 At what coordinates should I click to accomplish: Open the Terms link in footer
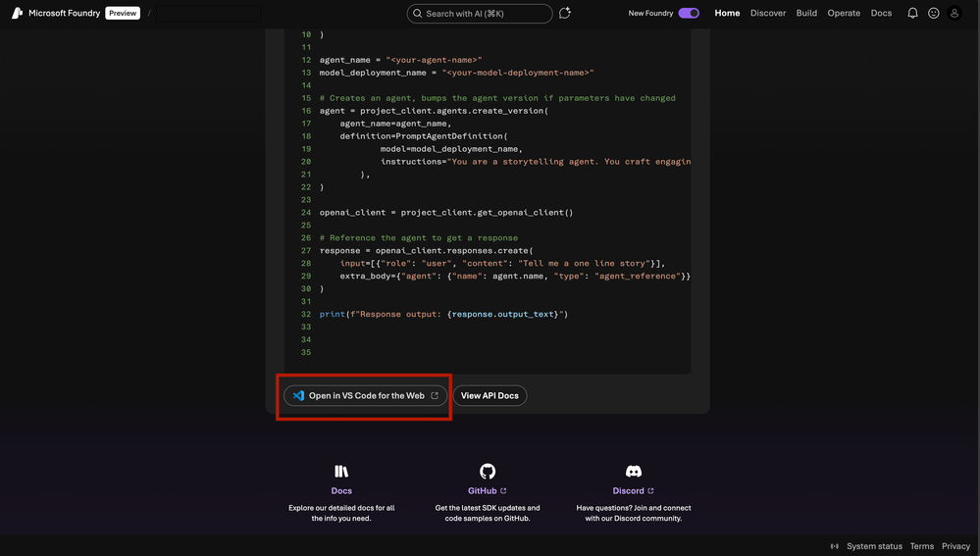[922, 546]
